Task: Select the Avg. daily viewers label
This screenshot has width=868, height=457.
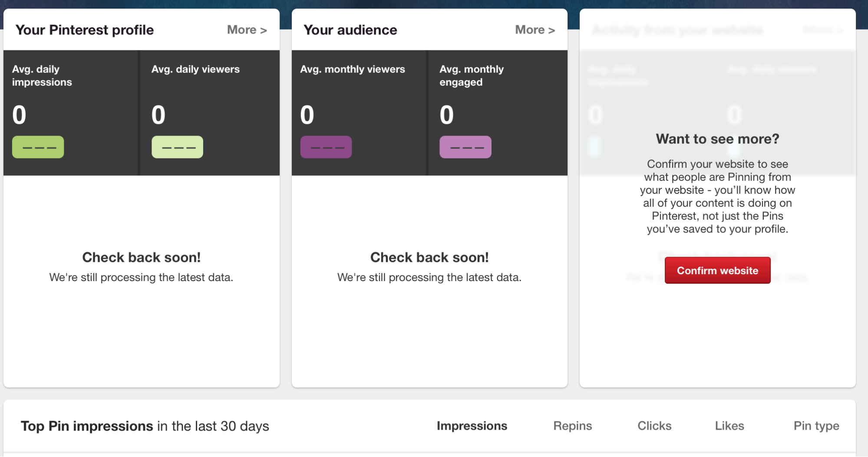Action: [195, 69]
